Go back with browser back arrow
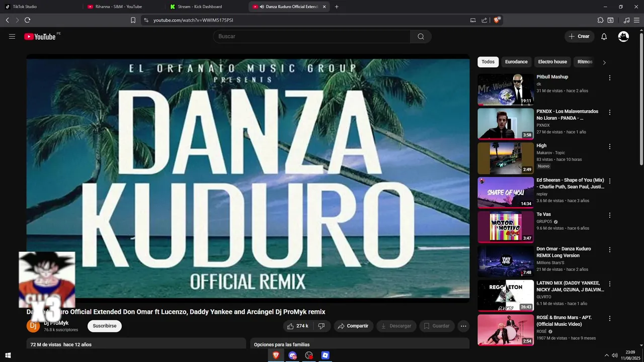Viewport: 644px width, 362px height. pyautogui.click(x=7, y=20)
